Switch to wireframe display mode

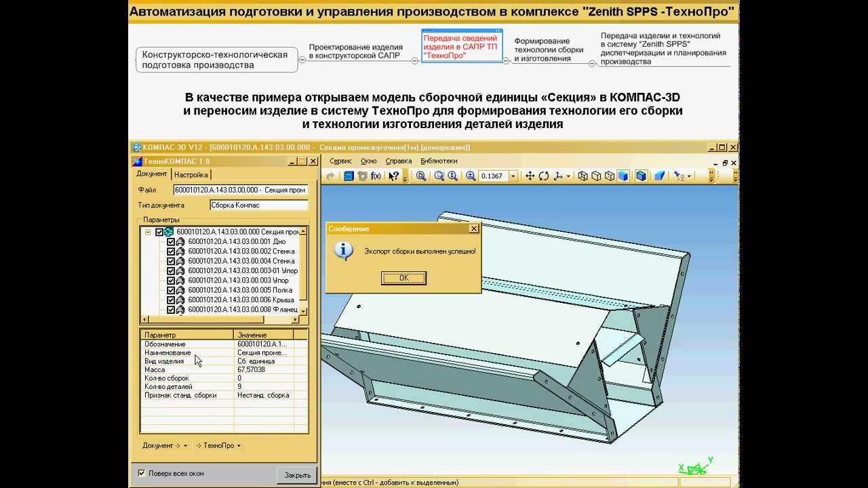pos(583,176)
